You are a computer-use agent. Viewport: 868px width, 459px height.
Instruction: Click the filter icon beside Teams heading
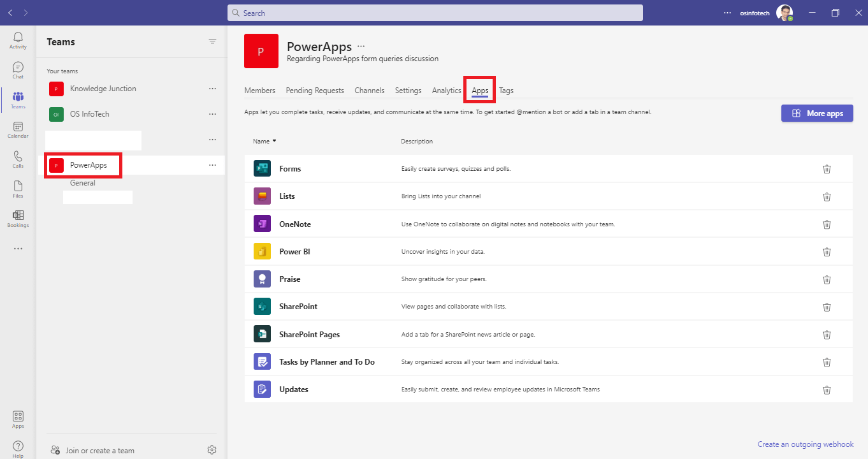coord(212,41)
